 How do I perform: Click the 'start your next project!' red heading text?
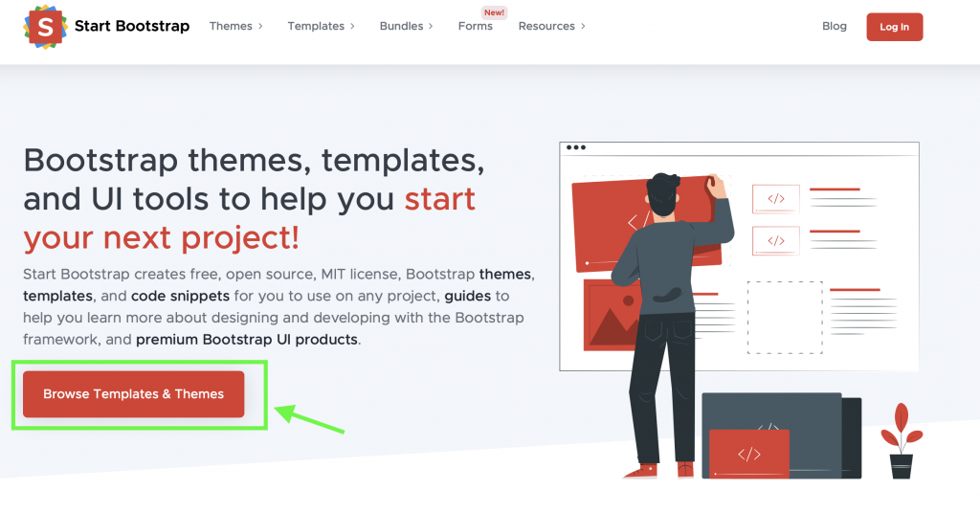[250, 218]
